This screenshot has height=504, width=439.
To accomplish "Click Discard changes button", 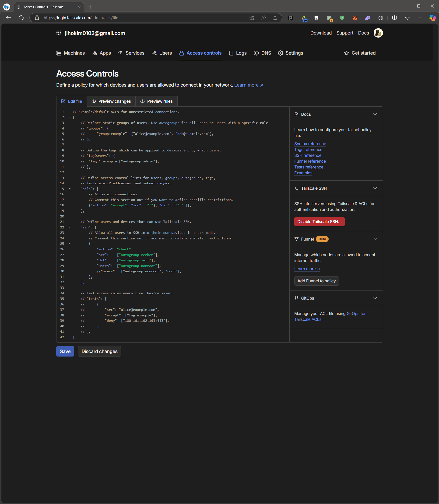I will tap(99, 351).
